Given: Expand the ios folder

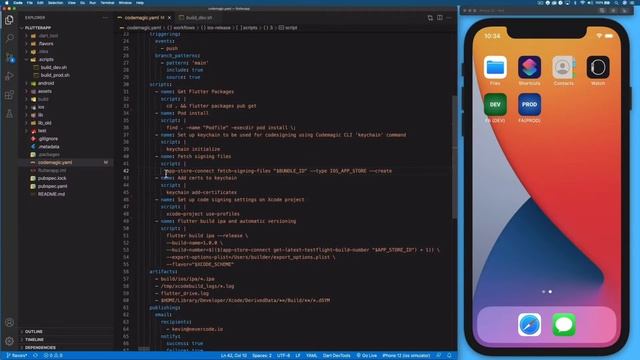Looking at the screenshot, I should [41, 107].
